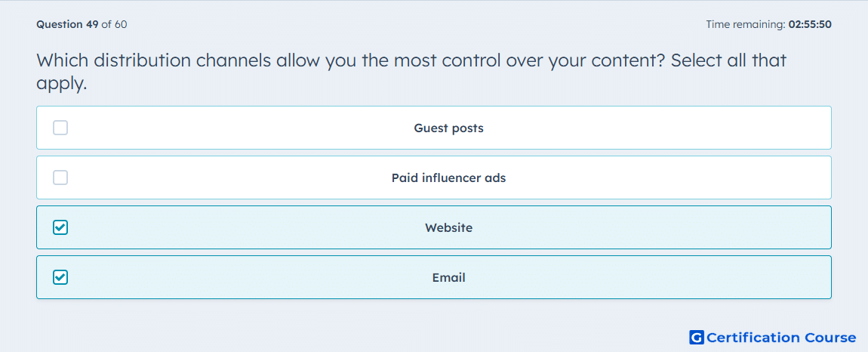Tick the Paid influencer ads checkbox
Screen dimensions: 868x352
pyautogui.click(x=60, y=178)
